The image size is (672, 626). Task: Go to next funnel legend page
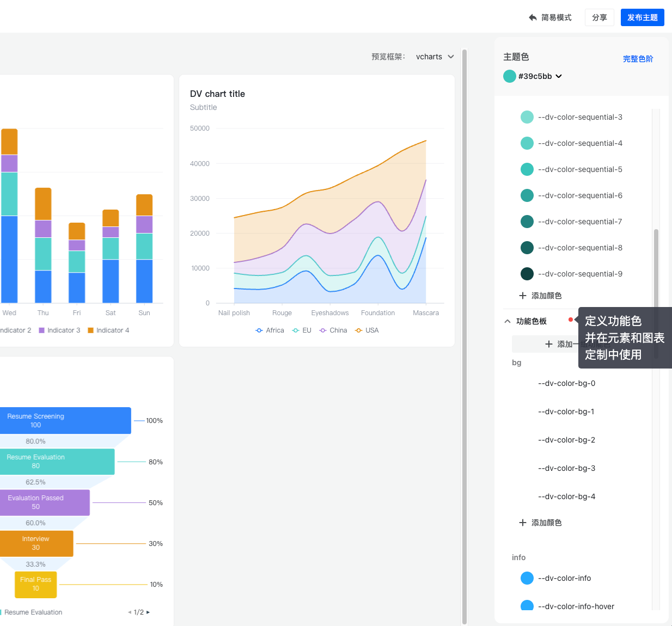click(148, 612)
